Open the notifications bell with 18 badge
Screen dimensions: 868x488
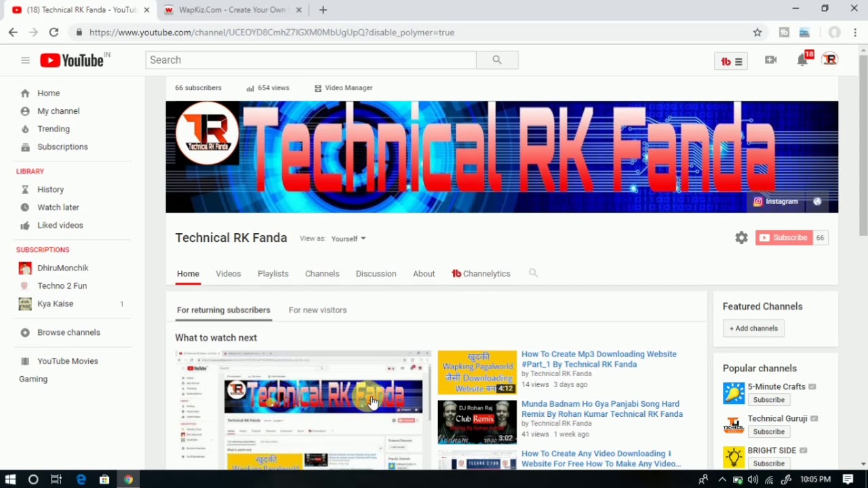[803, 59]
